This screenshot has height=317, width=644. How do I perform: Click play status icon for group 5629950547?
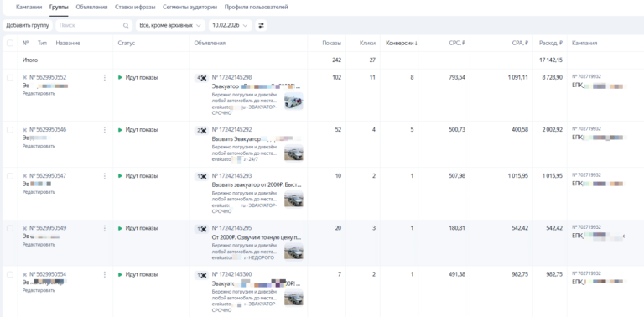pyautogui.click(x=120, y=176)
